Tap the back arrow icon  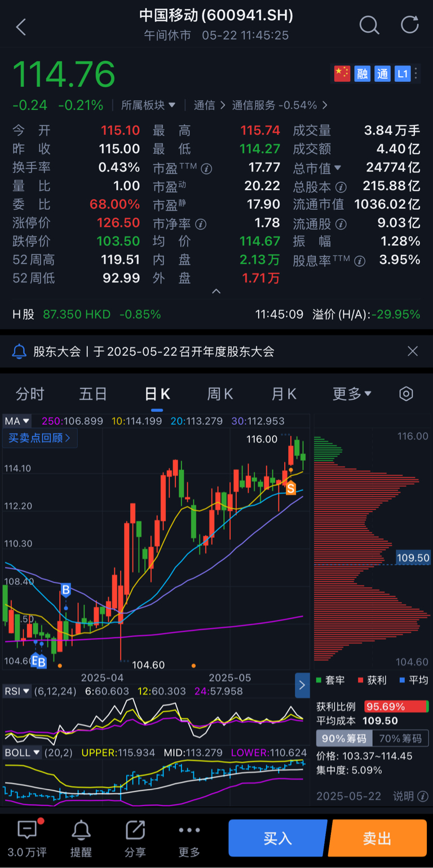coord(21,27)
